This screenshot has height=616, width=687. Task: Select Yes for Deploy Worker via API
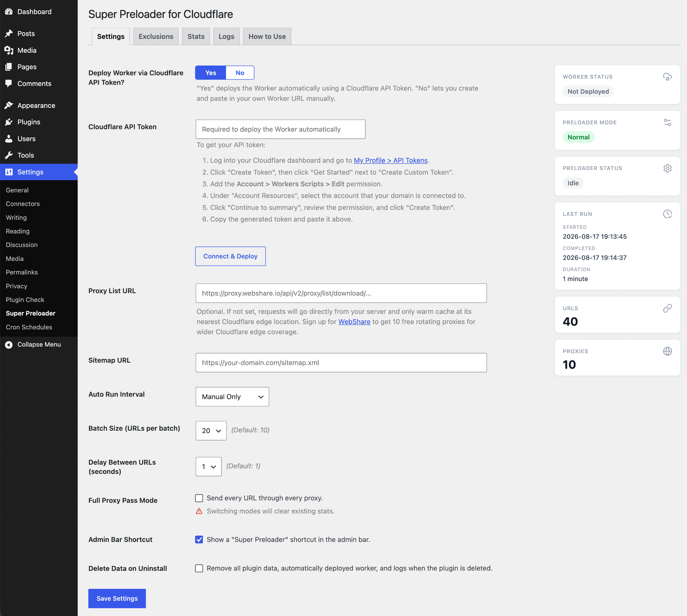(210, 73)
